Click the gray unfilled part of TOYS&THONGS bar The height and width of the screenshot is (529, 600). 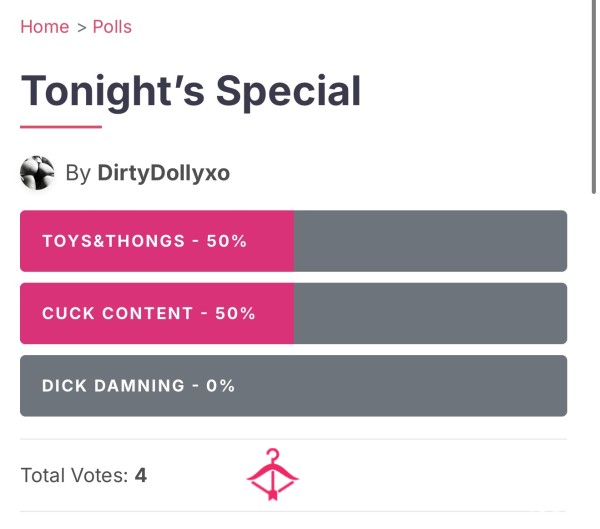tap(430, 241)
